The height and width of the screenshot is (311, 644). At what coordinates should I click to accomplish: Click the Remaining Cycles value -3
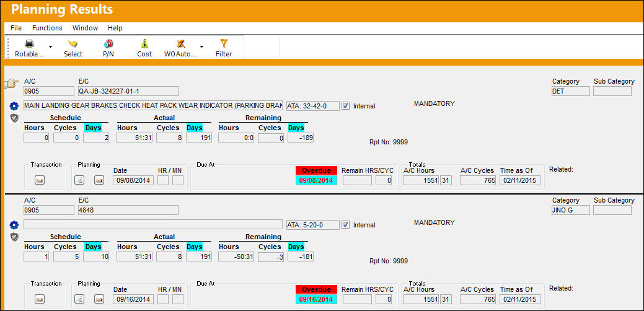tap(271, 257)
